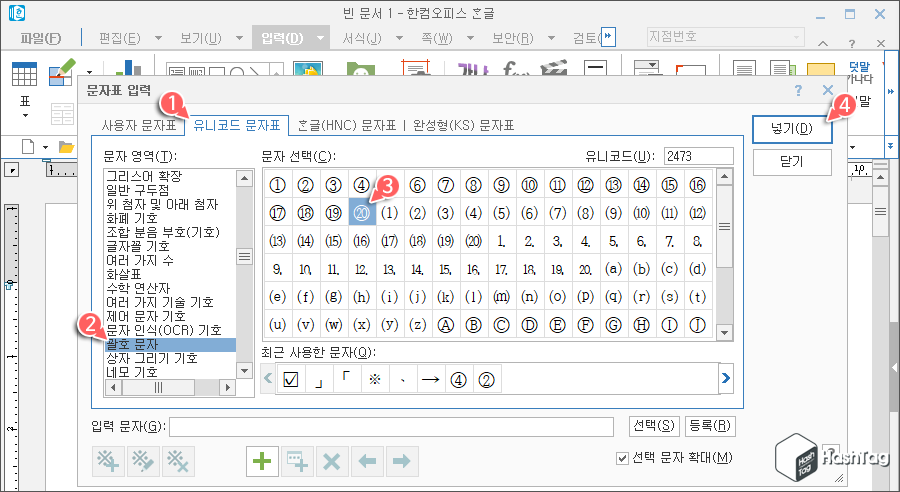Click the add character (※+) icon
900x492 pixels.
[x=108, y=461]
